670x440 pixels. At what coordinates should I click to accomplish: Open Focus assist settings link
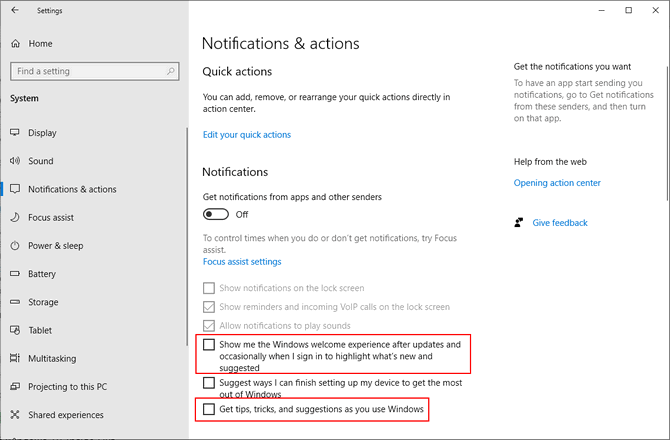click(242, 262)
